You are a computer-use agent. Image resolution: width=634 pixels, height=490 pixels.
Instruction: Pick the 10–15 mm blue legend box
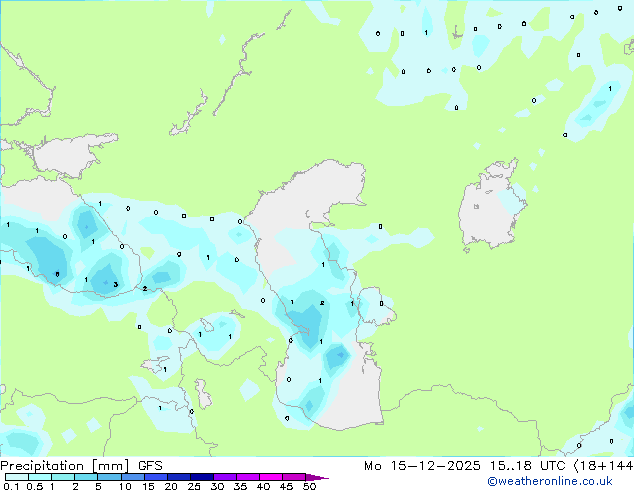coord(132,477)
